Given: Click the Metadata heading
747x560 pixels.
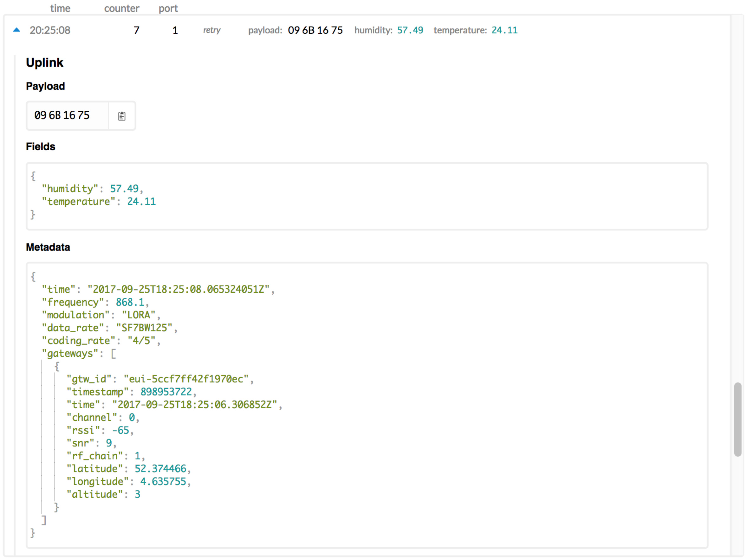Looking at the screenshot, I should click(48, 247).
